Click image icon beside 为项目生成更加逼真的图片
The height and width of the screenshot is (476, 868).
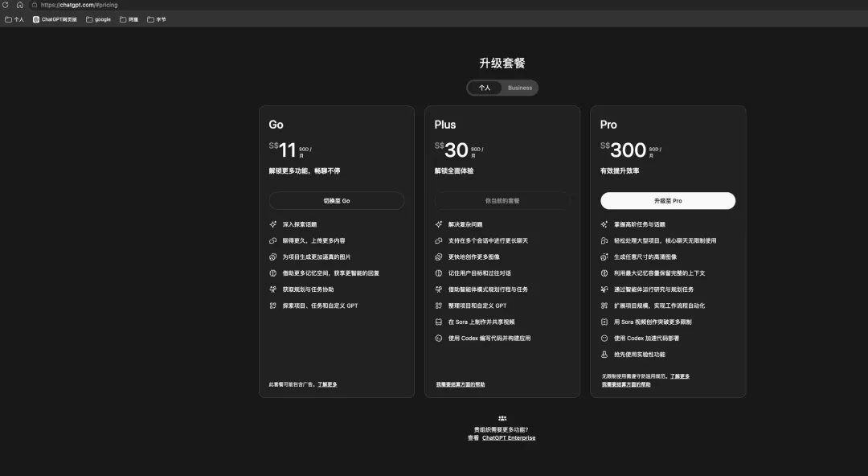coord(273,257)
